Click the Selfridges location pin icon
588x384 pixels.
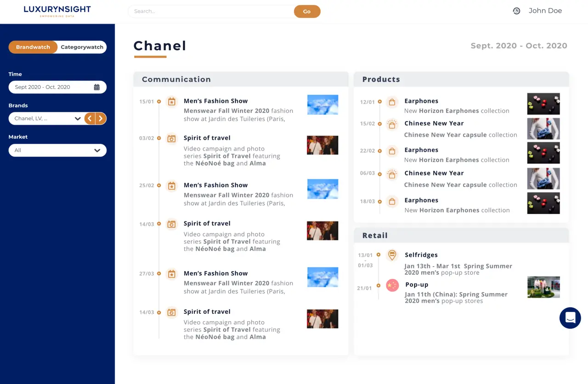[392, 255]
